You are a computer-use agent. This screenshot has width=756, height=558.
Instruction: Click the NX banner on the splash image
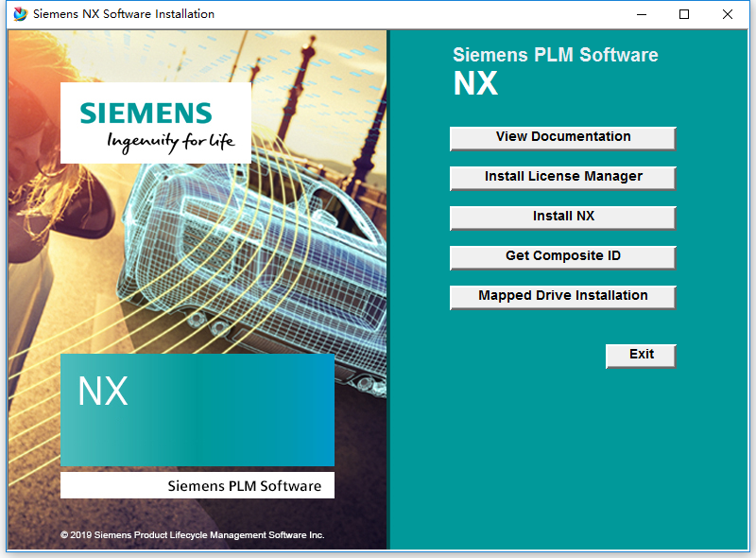[198, 410]
